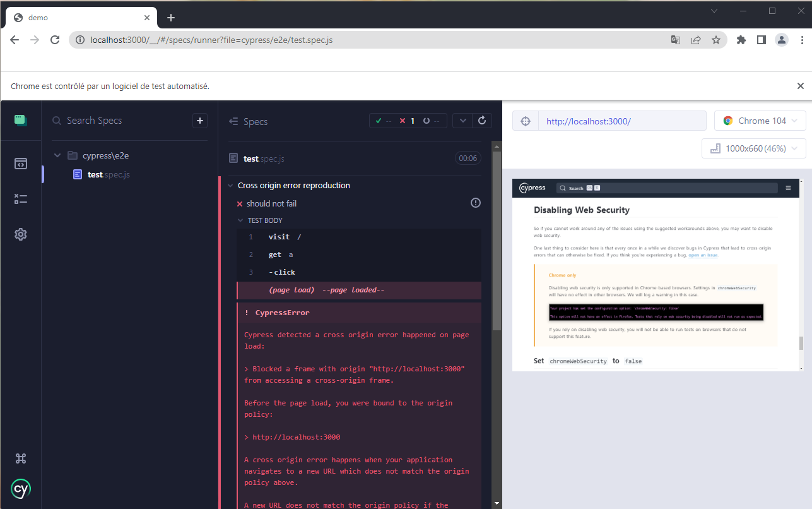Viewport: 812px width, 509px height.
Task: Click the docs preview page scrollbar
Action: click(801, 343)
